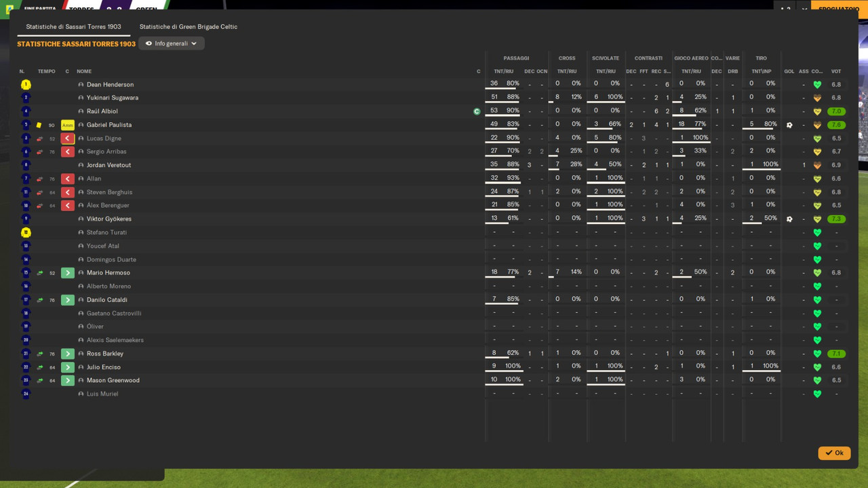Screen dimensions: 868x488
Task: Sort the table by the VOT column
Action: point(836,71)
